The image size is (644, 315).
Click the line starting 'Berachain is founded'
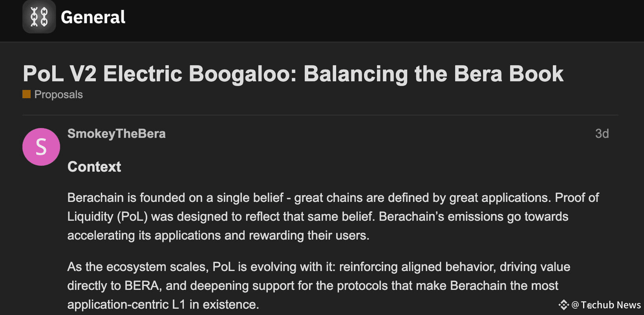(333, 198)
